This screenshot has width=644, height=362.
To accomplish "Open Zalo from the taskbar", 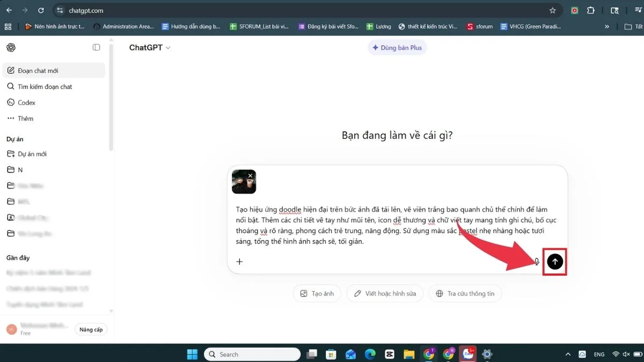I will coord(468,354).
